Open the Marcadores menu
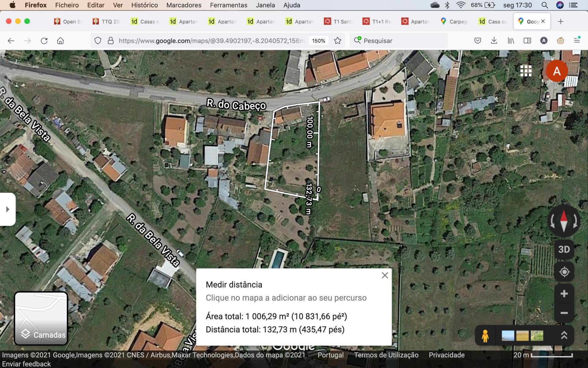This screenshot has height=368, width=588. pyautogui.click(x=184, y=5)
